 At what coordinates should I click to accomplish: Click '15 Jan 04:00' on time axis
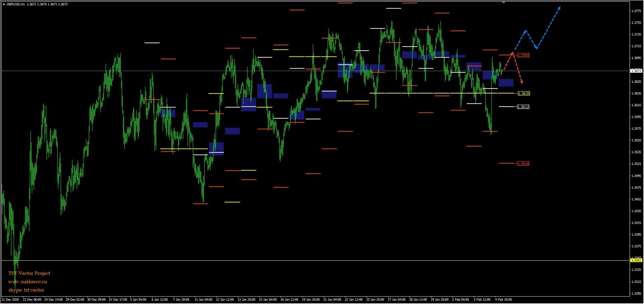point(268,299)
